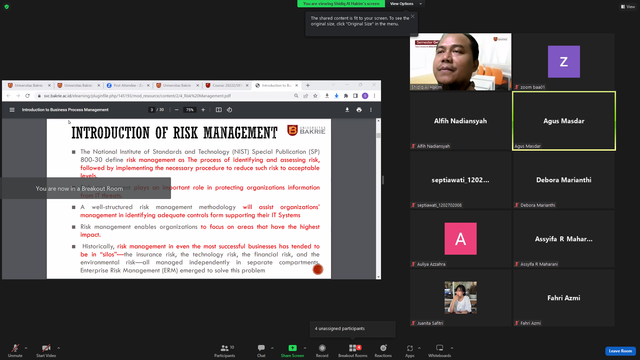640x360 pixels.
Task: Switch to the first Universitas Bakrie tab
Action: [x=29, y=86]
